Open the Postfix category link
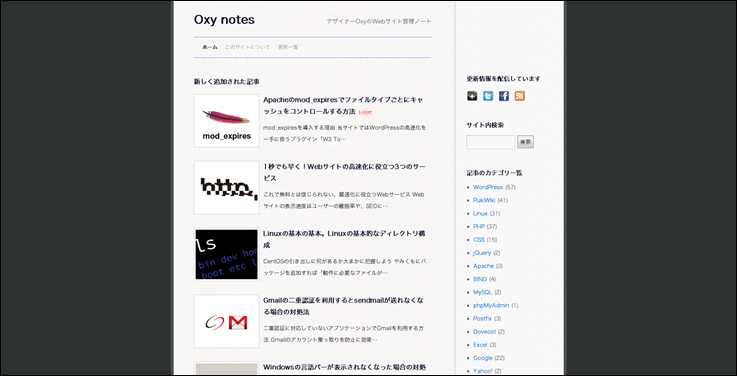Image resolution: width=737 pixels, height=376 pixels. point(482,319)
